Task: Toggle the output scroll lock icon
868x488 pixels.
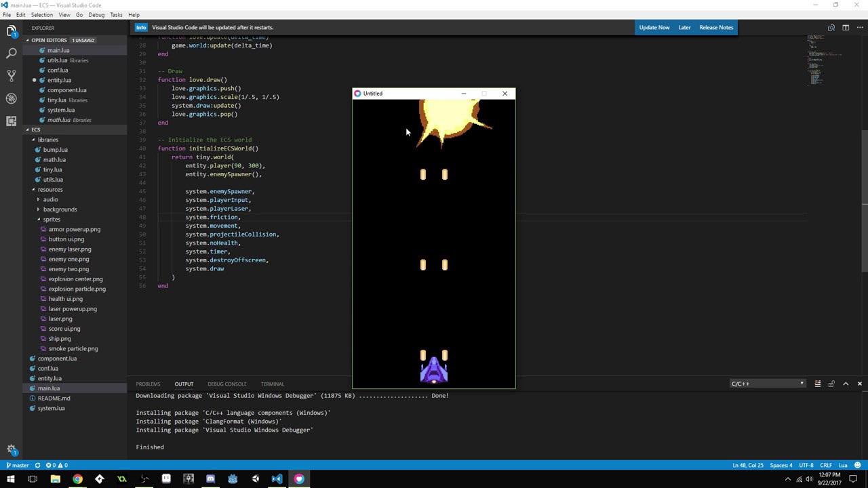Action: [x=831, y=384]
